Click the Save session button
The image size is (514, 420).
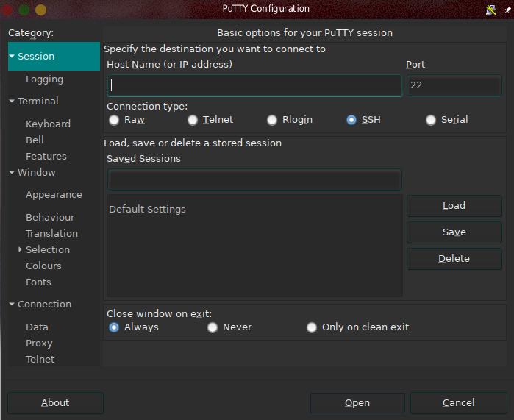[x=454, y=232]
